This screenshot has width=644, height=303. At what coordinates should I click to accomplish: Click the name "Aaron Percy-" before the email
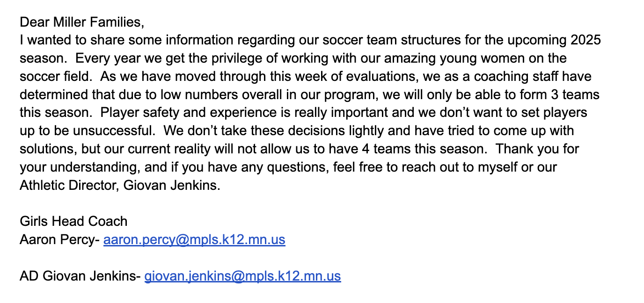tap(59, 240)
